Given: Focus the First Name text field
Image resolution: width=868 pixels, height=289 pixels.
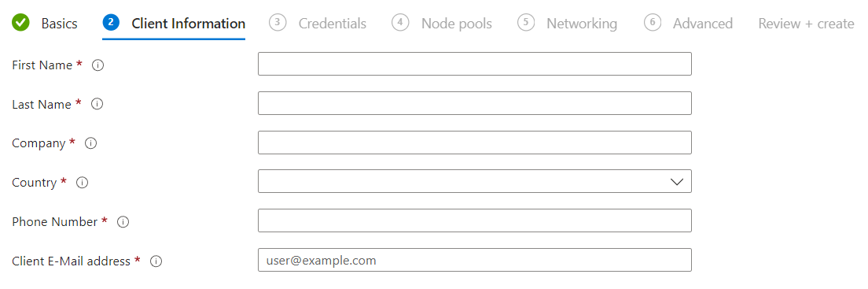Looking at the screenshot, I should [474, 64].
